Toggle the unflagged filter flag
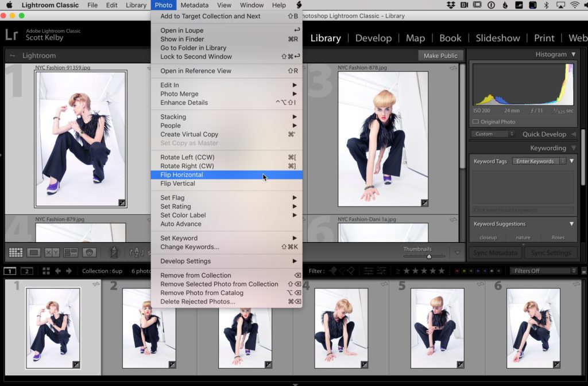The width and height of the screenshot is (588, 386). click(342, 271)
